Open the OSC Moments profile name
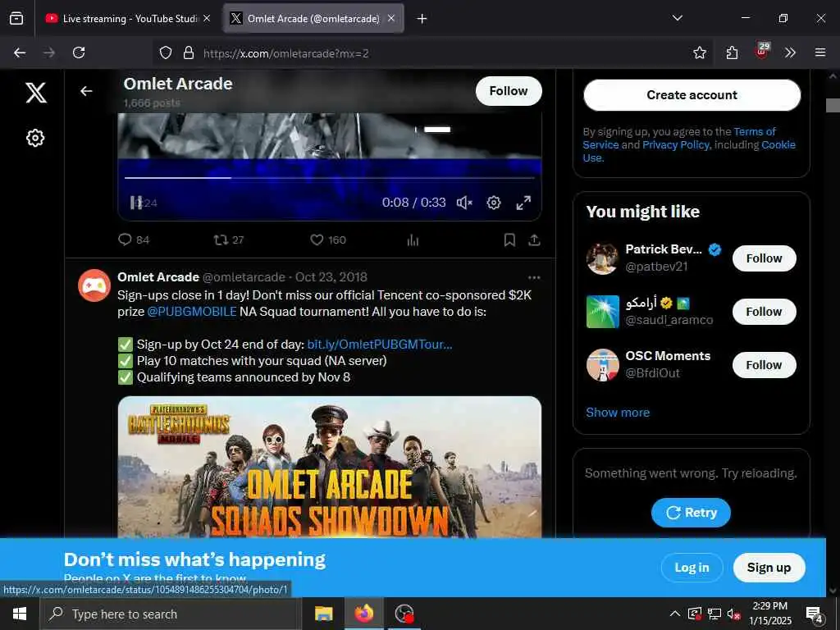The width and height of the screenshot is (840, 630). (668, 356)
